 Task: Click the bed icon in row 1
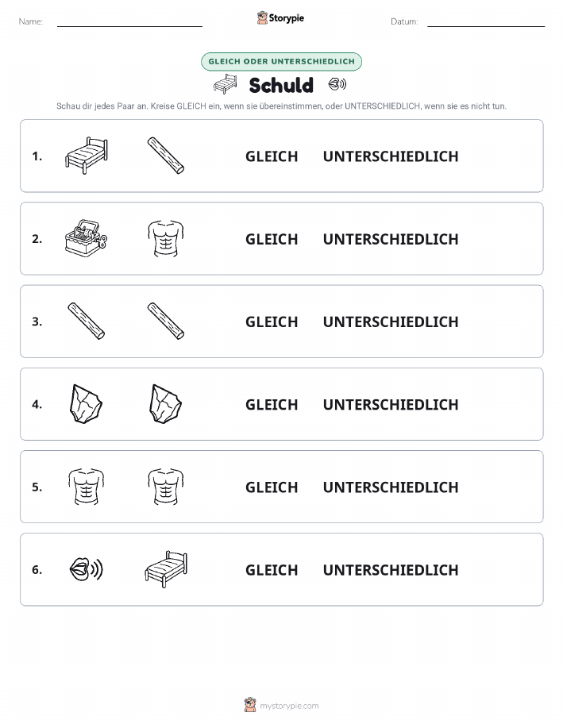(87, 156)
